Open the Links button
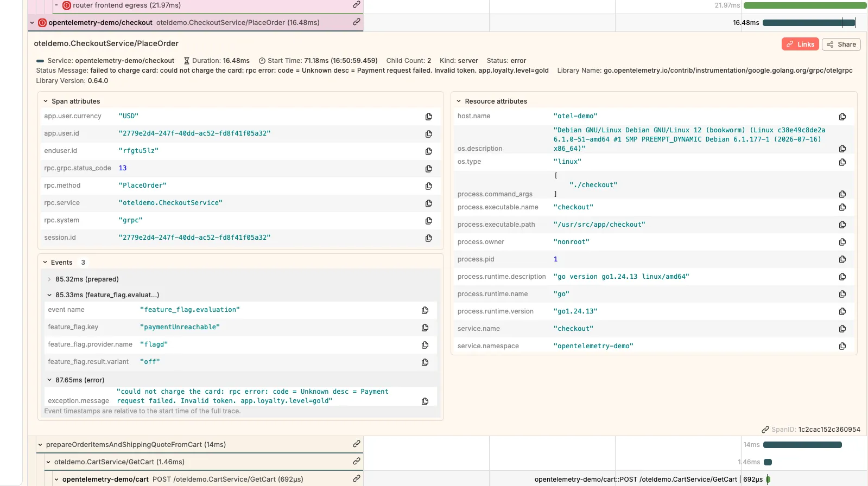 tap(801, 44)
